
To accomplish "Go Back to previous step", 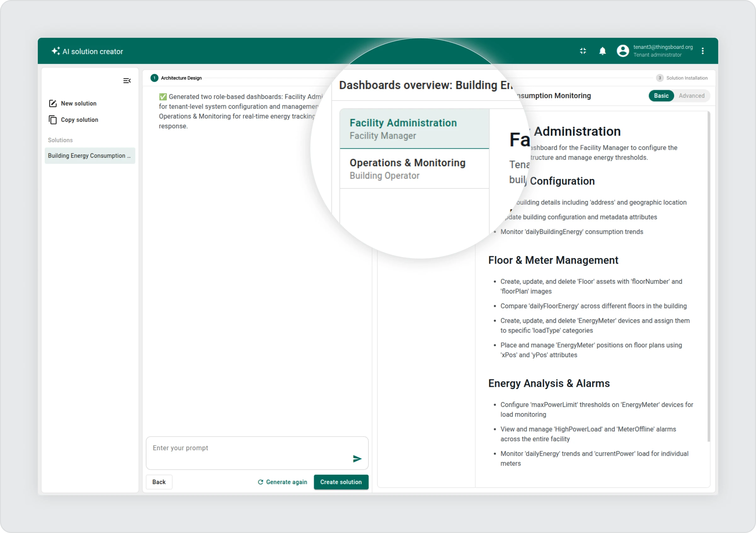I will coord(159,482).
